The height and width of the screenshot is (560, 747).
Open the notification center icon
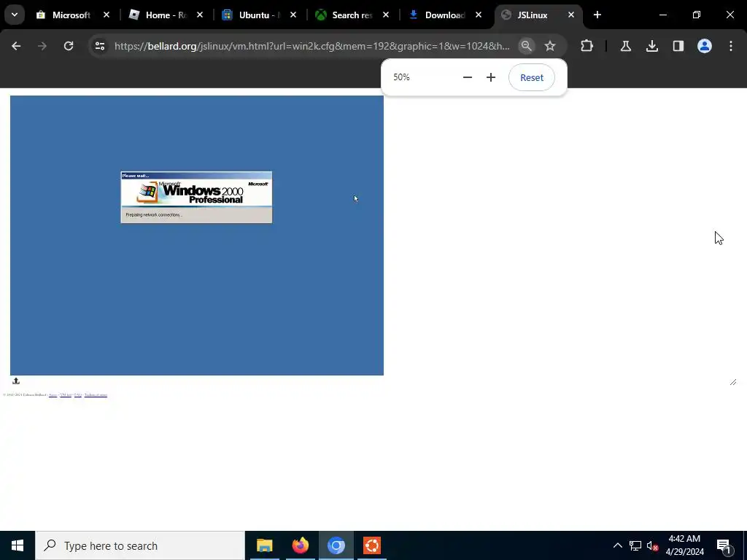tap(724, 545)
